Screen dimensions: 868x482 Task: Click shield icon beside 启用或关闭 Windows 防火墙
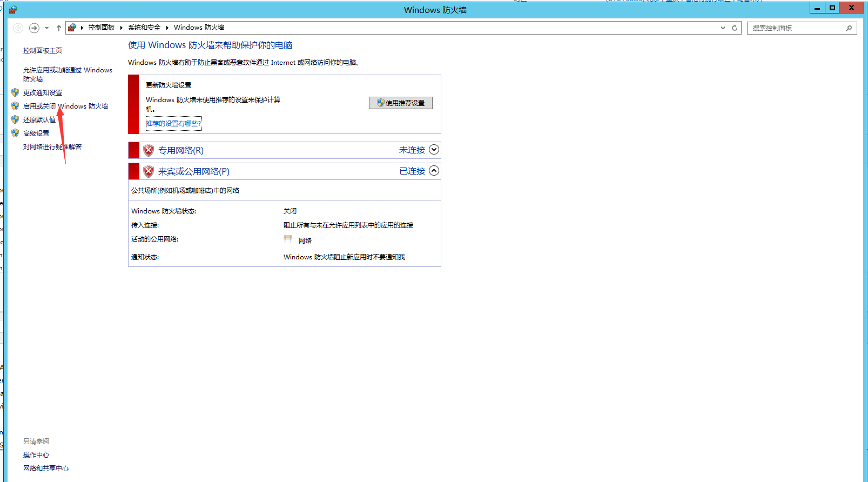click(15, 106)
